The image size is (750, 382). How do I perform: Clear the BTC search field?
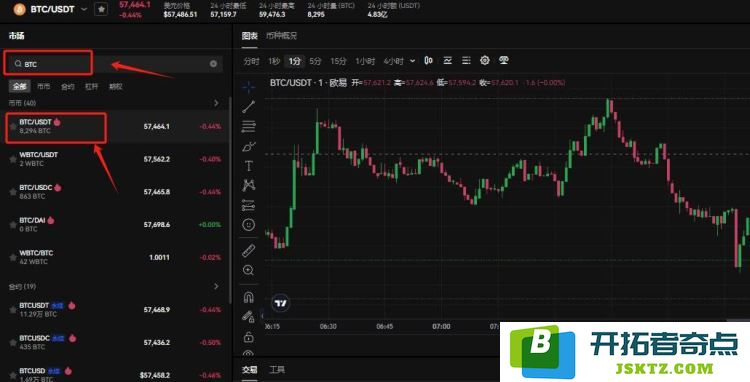click(213, 64)
